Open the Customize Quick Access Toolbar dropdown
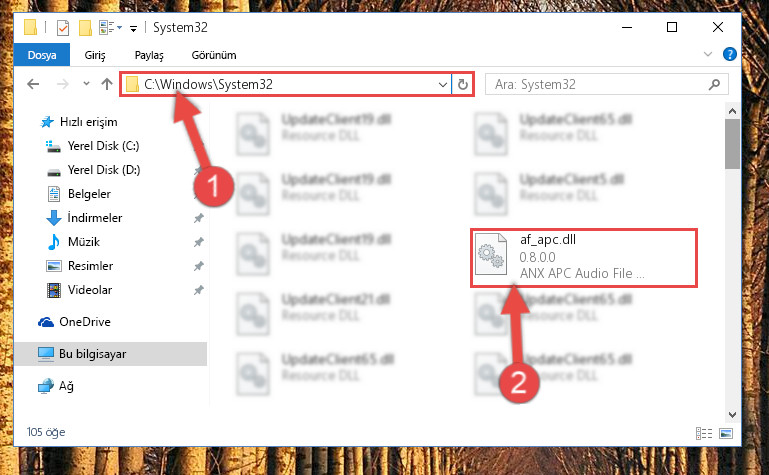 tap(133, 29)
